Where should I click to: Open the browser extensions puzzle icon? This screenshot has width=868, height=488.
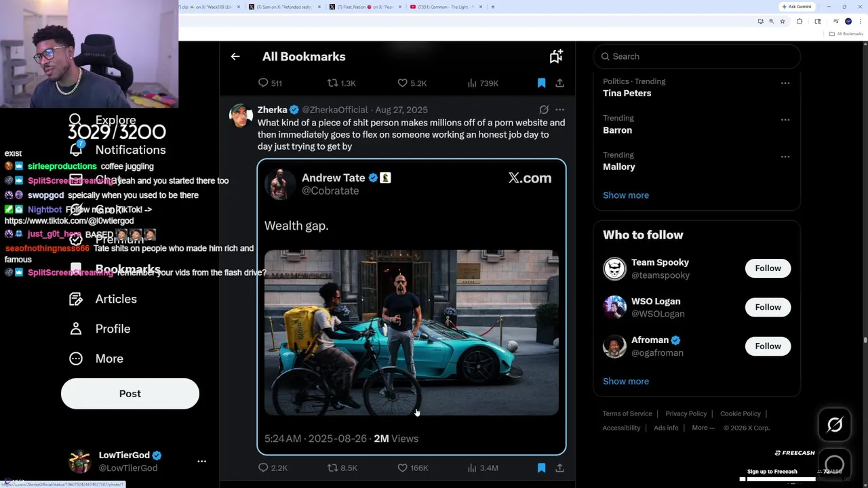(x=800, y=21)
